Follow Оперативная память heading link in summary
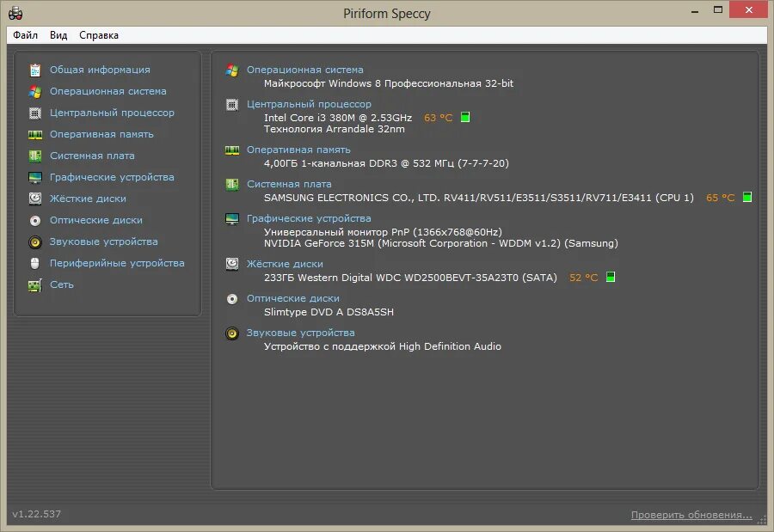 pos(298,150)
